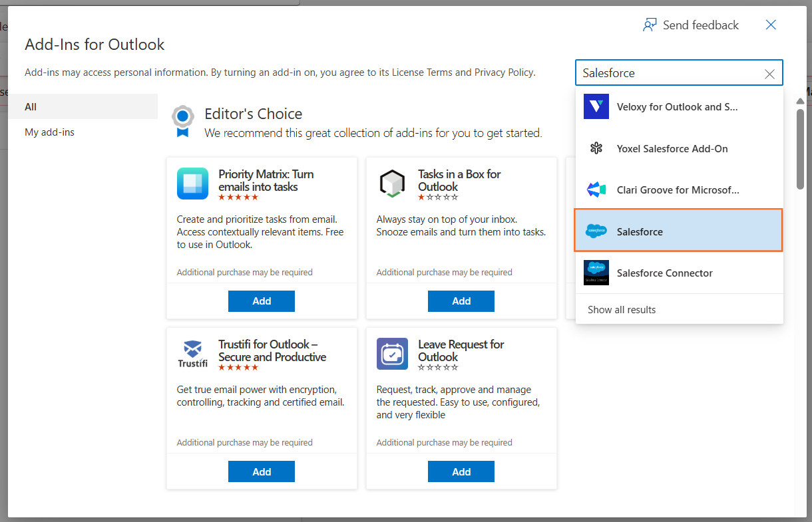The height and width of the screenshot is (522, 812).
Task: Close the Add-Ins dialog with the X
Action: [x=771, y=25]
